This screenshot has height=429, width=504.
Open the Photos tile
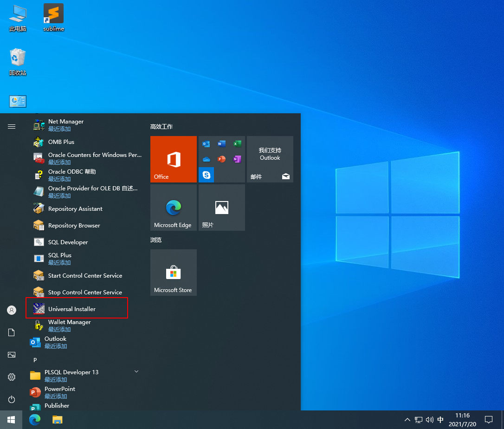[222, 208]
